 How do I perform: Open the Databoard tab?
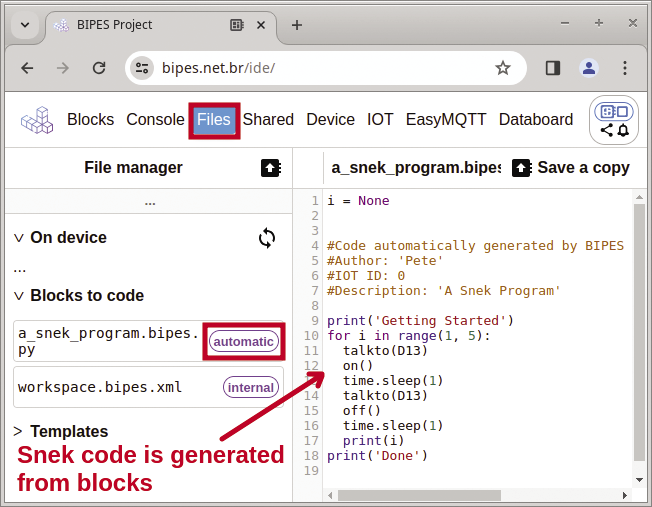click(x=536, y=120)
